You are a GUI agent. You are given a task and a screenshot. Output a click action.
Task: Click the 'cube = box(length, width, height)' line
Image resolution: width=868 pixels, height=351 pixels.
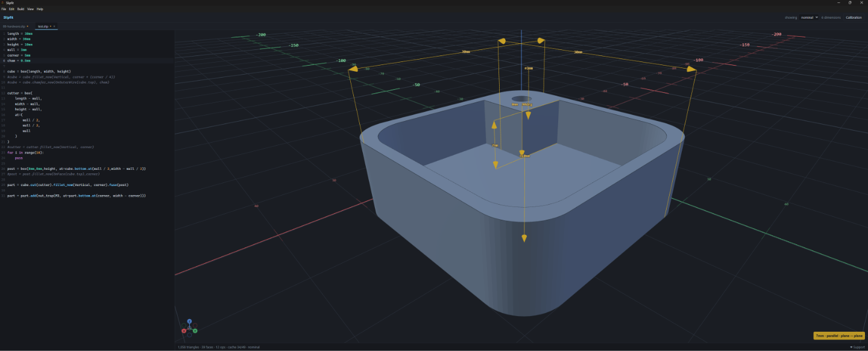39,71
